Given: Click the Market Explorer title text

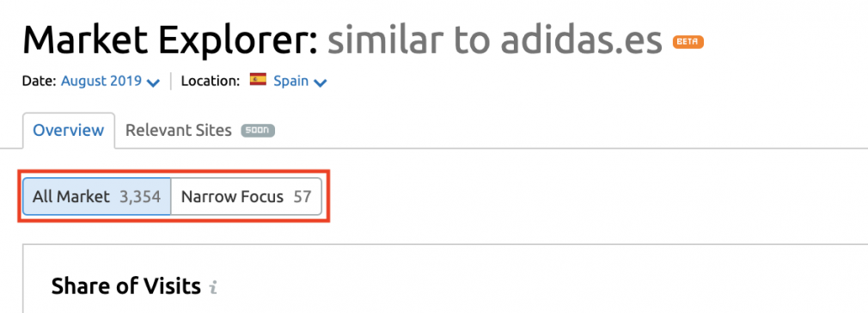Looking at the screenshot, I should [170, 41].
